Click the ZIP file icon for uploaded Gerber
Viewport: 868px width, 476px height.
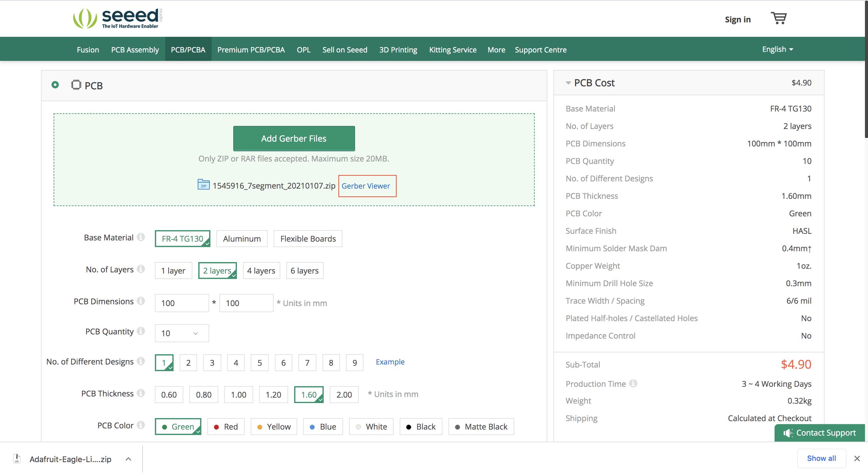(204, 185)
